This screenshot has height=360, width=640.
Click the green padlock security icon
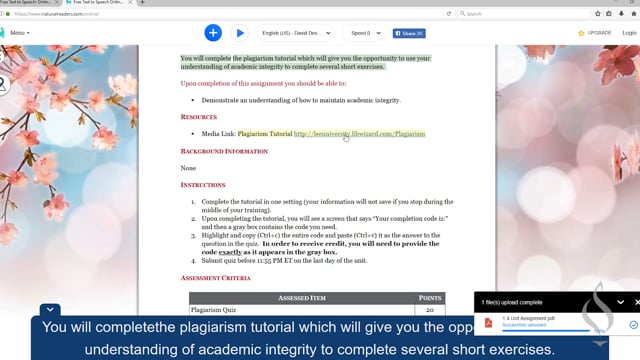pyautogui.click(x=7, y=13)
